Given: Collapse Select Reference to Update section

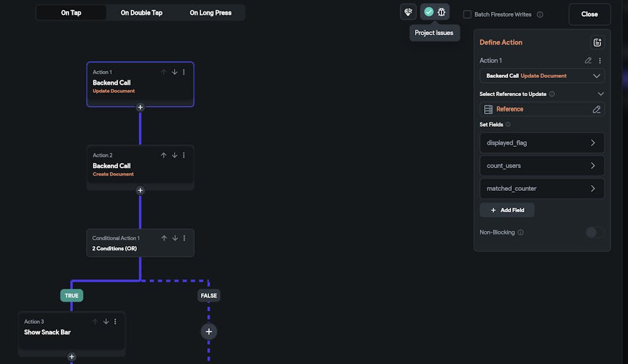Looking at the screenshot, I should (600, 94).
